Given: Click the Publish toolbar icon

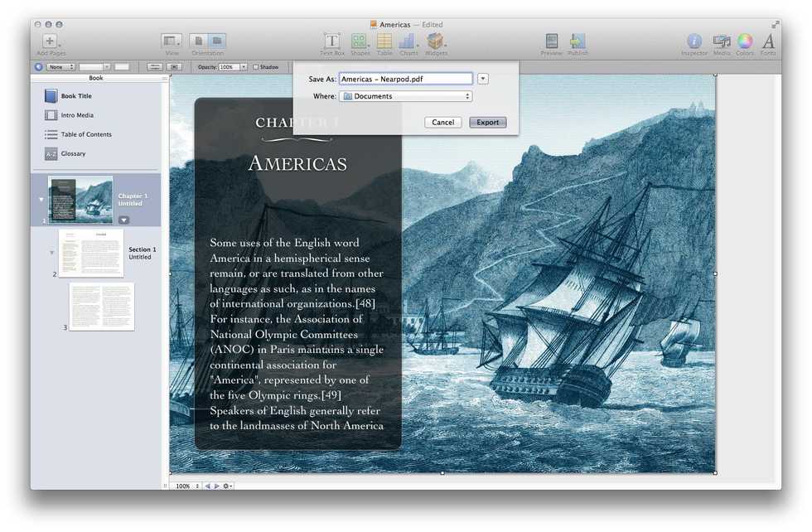Looking at the screenshot, I should (578, 41).
